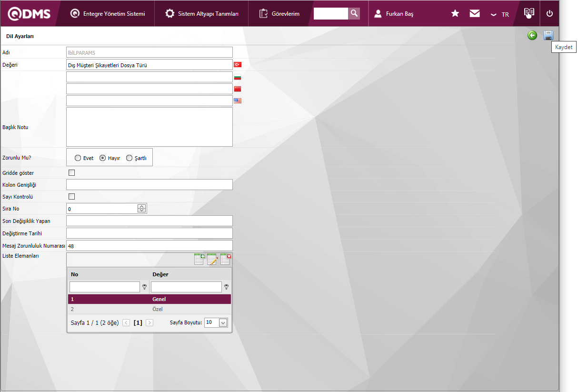Viewport: 578px width, 392px height.
Task: Click page number [1] in pager
Action: (x=138, y=322)
